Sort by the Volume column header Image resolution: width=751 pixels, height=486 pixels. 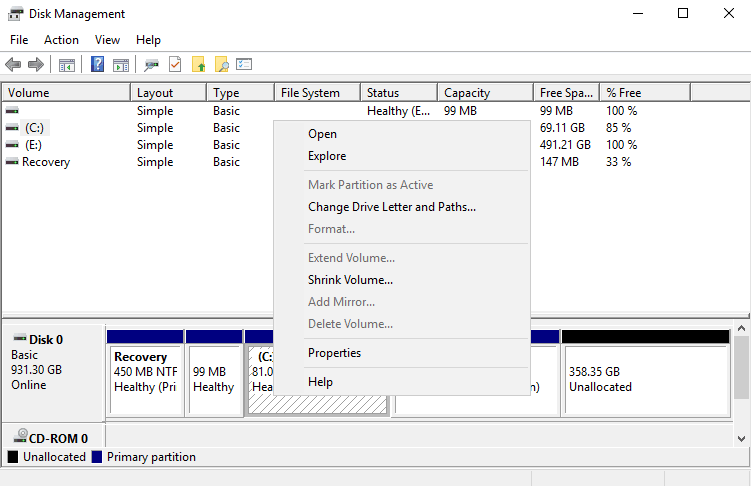[x=66, y=92]
